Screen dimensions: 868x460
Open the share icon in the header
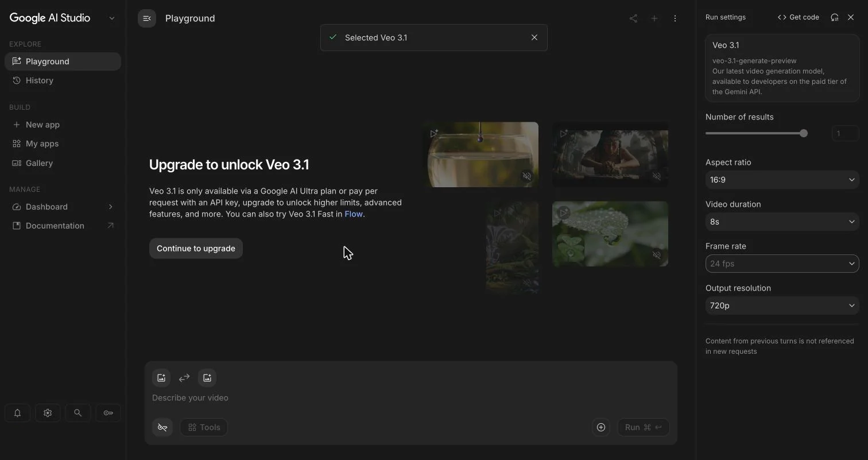(x=633, y=18)
